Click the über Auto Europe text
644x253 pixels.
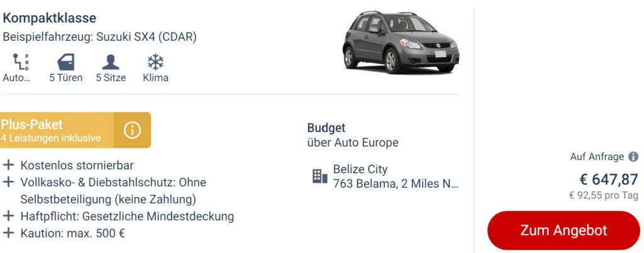coord(353,142)
